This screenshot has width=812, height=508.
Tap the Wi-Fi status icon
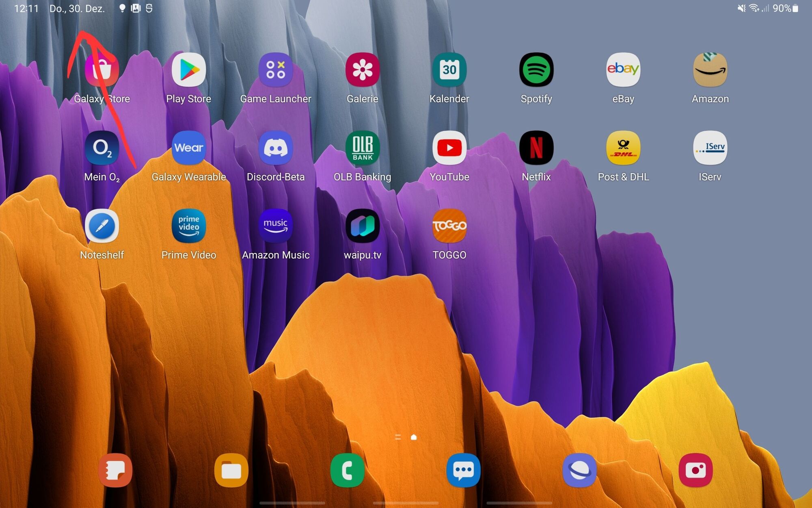coord(754,8)
